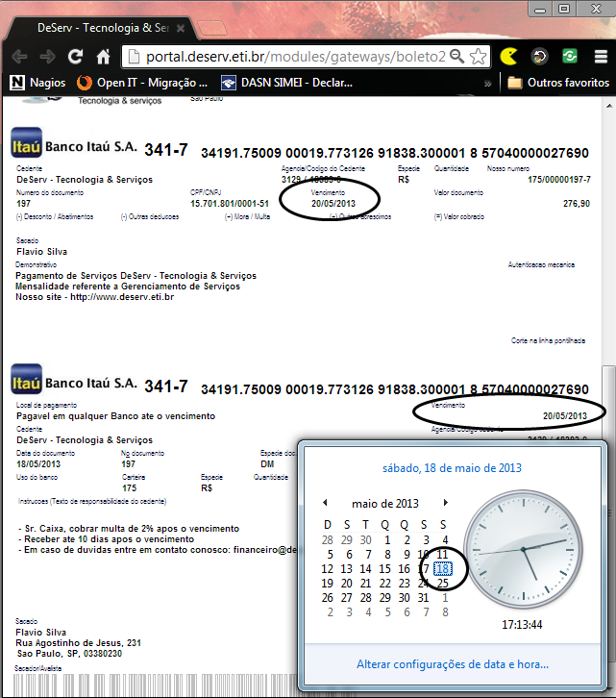
Task: Click the upper boleto Vencimento date 20/05/2013
Action: point(333,204)
